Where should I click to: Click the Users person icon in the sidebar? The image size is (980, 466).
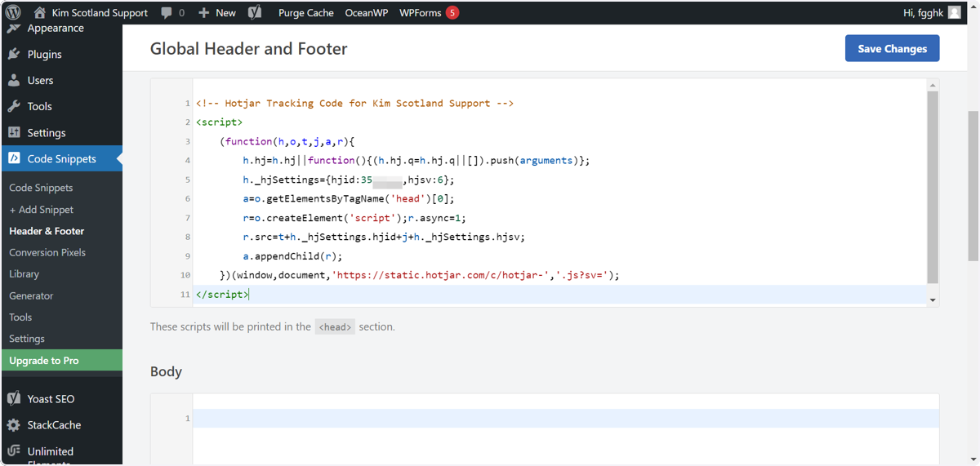14,80
